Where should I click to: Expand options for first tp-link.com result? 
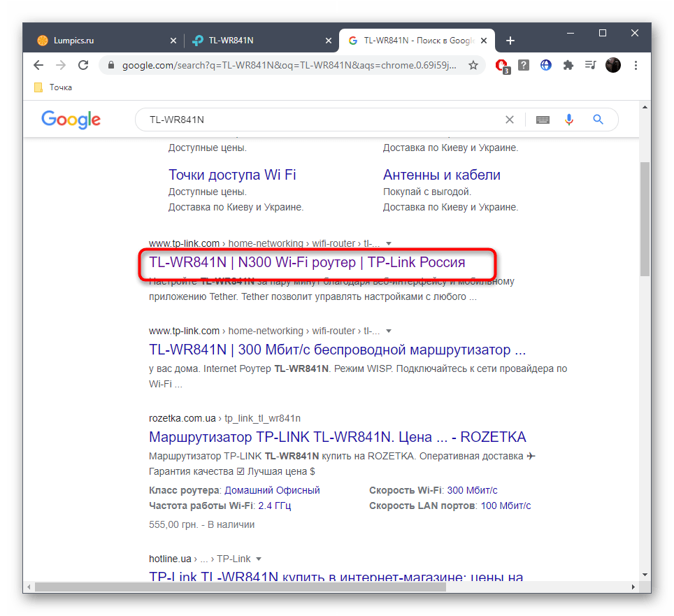pos(389,244)
